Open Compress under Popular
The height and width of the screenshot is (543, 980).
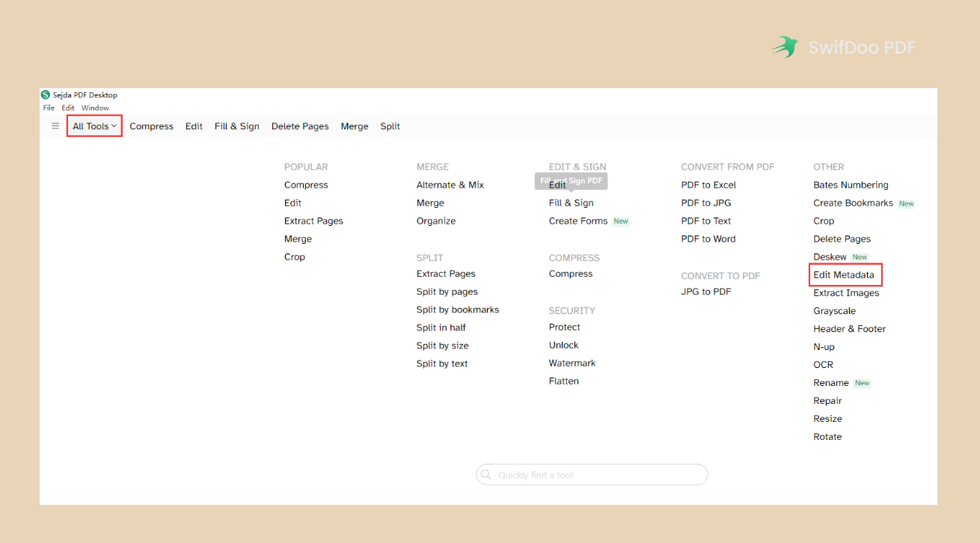[x=306, y=185]
